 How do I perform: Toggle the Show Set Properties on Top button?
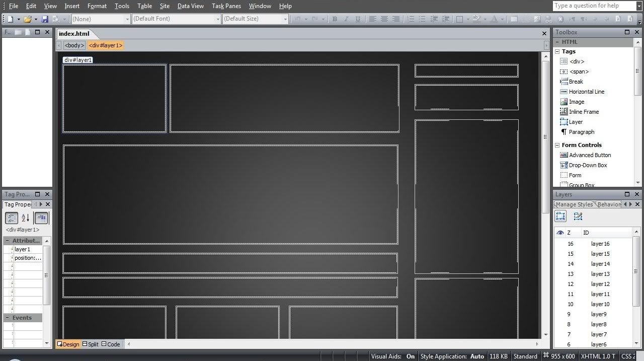point(41,218)
